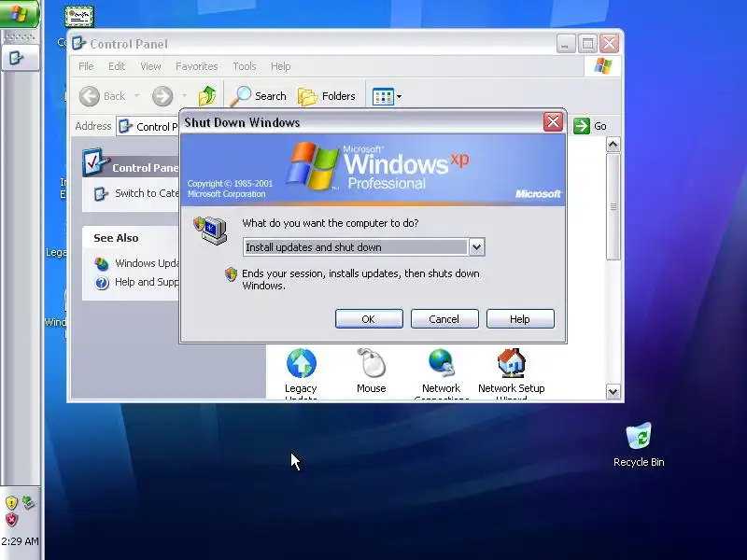Click Search in the Control Panel toolbar

(258, 96)
